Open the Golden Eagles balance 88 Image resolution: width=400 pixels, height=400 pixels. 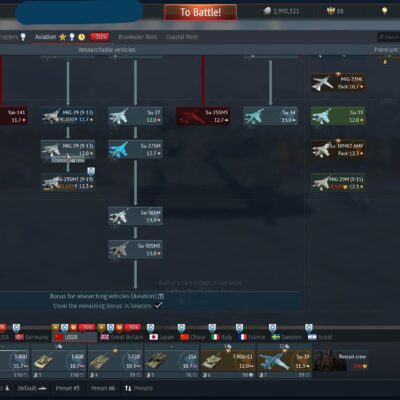(x=335, y=11)
